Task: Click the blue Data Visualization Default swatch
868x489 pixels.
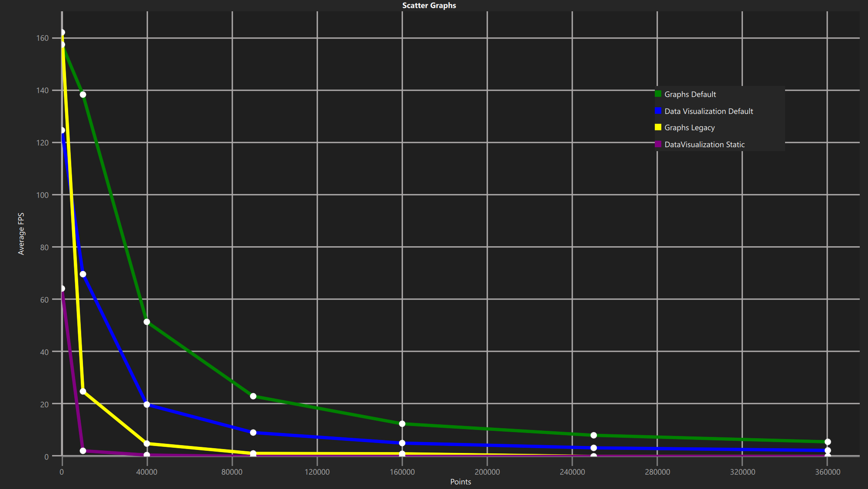Action: coord(658,111)
